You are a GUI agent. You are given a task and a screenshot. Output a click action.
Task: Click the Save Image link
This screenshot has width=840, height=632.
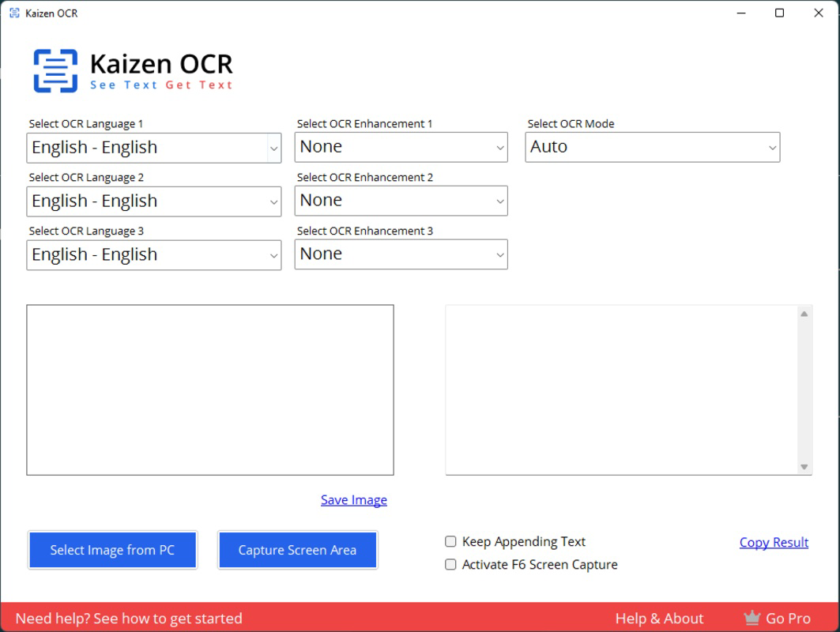tap(353, 499)
